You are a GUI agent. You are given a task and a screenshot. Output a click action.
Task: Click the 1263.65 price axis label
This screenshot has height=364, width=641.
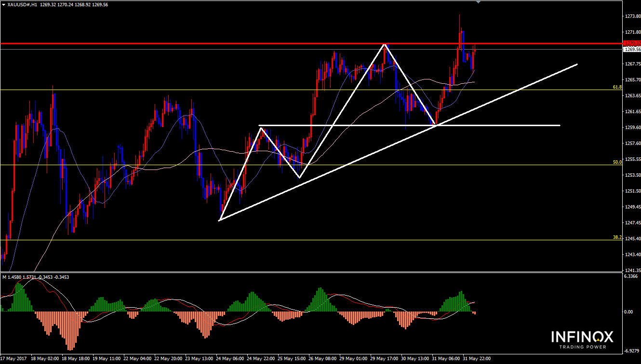pyautogui.click(x=632, y=96)
